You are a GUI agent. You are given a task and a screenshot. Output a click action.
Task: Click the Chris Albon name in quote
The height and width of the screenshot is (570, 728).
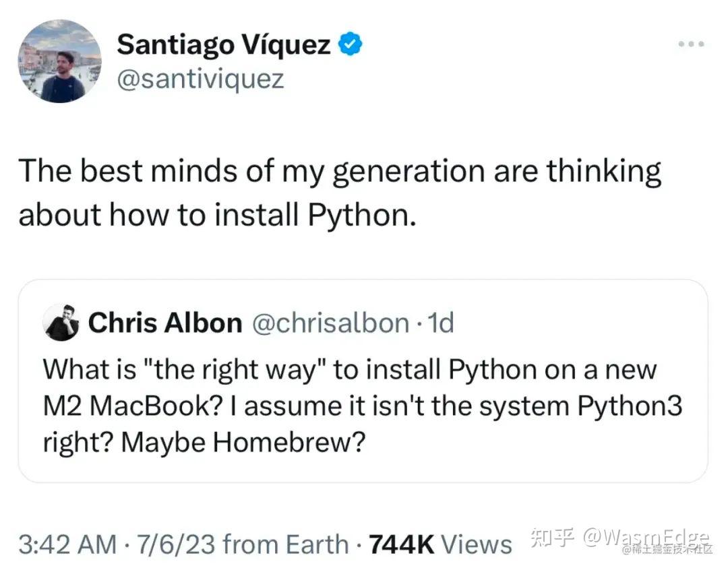tap(165, 323)
